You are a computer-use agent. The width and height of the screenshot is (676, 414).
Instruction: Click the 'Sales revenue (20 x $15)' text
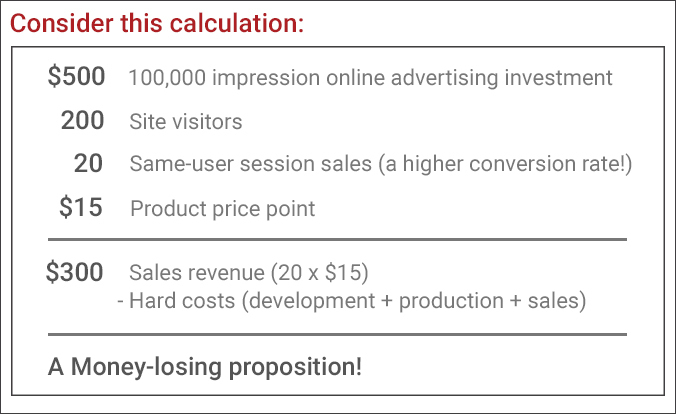[x=249, y=273]
